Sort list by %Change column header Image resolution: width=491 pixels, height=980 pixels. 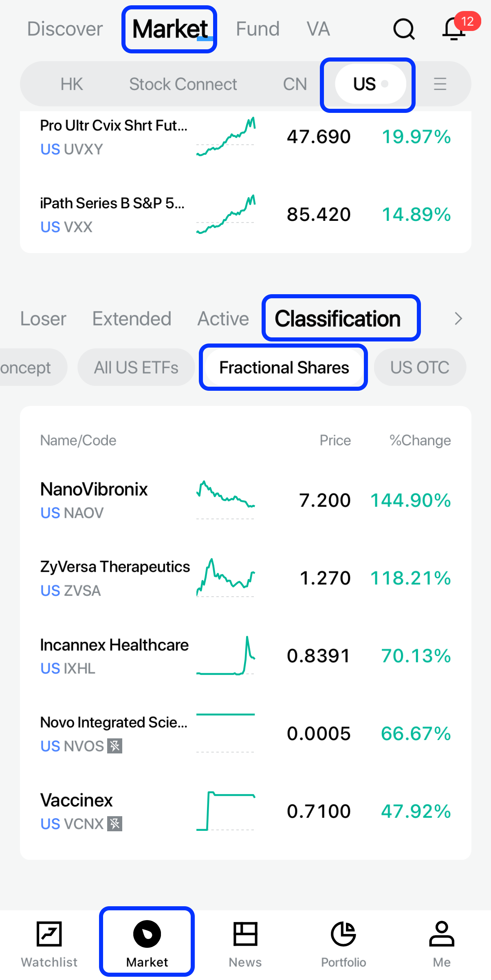[420, 440]
